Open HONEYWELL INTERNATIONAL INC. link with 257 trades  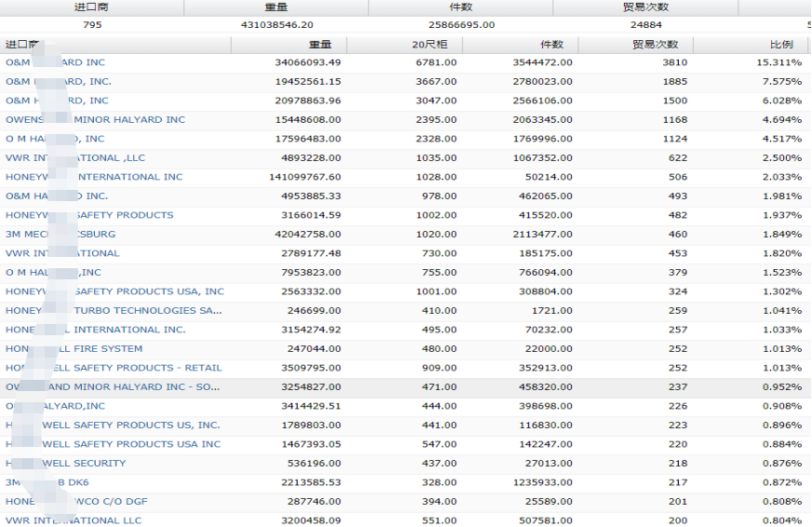click(x=95, y=330)
